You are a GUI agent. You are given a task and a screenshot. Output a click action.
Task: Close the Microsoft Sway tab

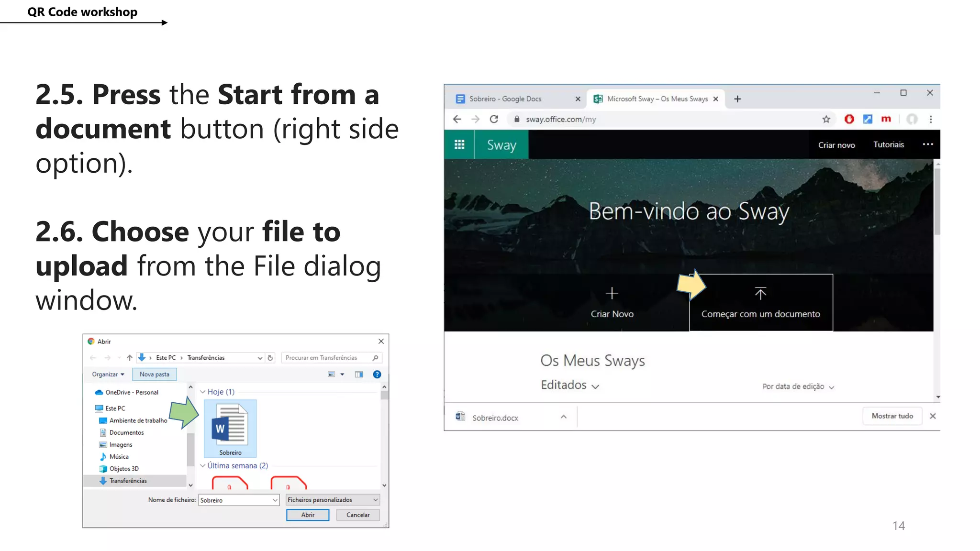[x=715, y=99]
